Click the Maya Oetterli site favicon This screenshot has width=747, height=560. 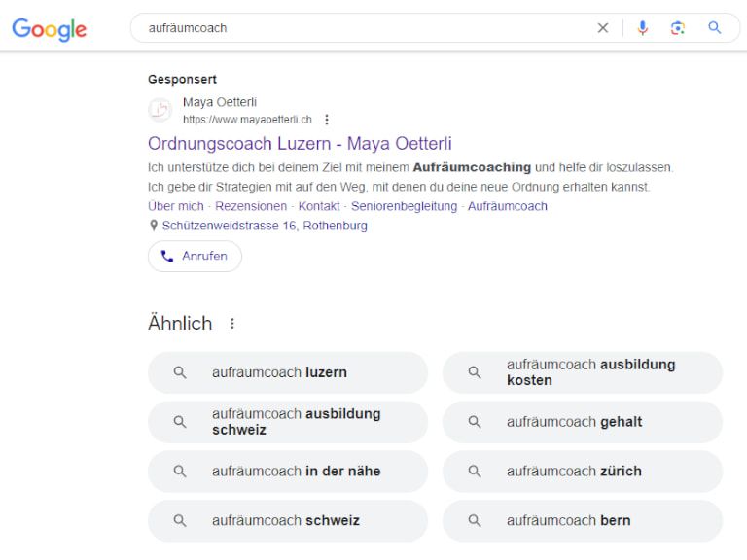coord(160,110)
